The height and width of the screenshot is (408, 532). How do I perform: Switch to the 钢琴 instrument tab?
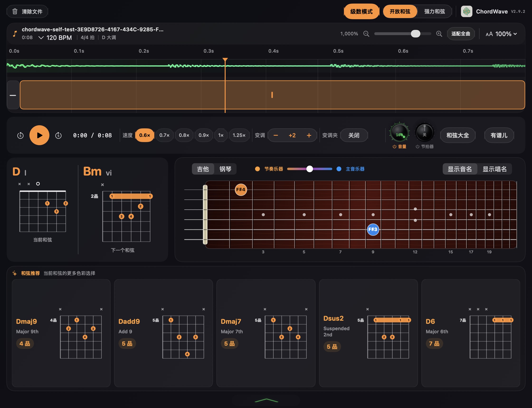pos(225,169)
